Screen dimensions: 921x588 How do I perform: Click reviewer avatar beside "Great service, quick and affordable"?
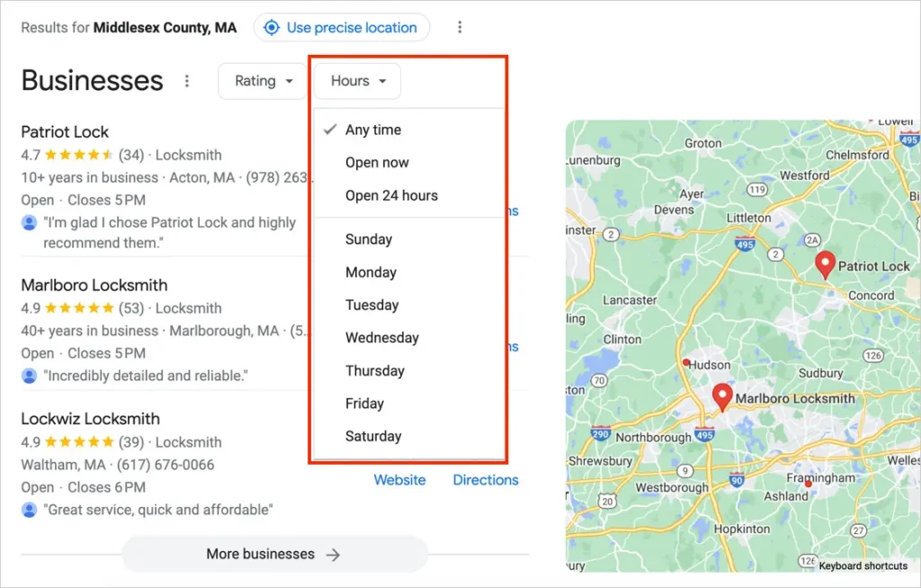pyautogui.click(x=29, y=509)
